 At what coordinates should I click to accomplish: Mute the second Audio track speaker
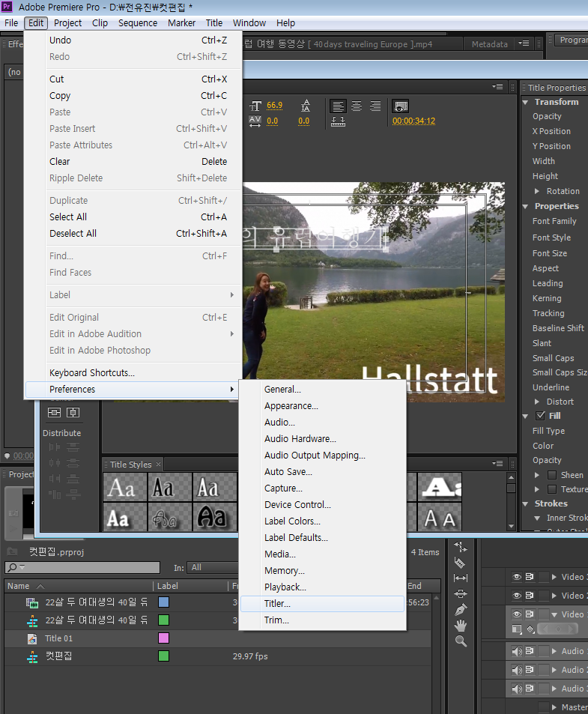[x=517, y=670]
